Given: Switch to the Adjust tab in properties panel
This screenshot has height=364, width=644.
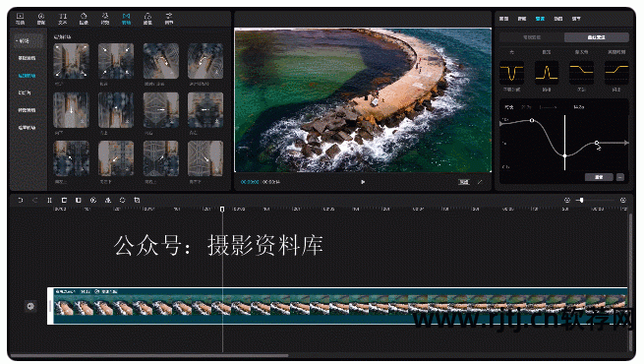Looking at the screenshot, I should coord(576,19).
